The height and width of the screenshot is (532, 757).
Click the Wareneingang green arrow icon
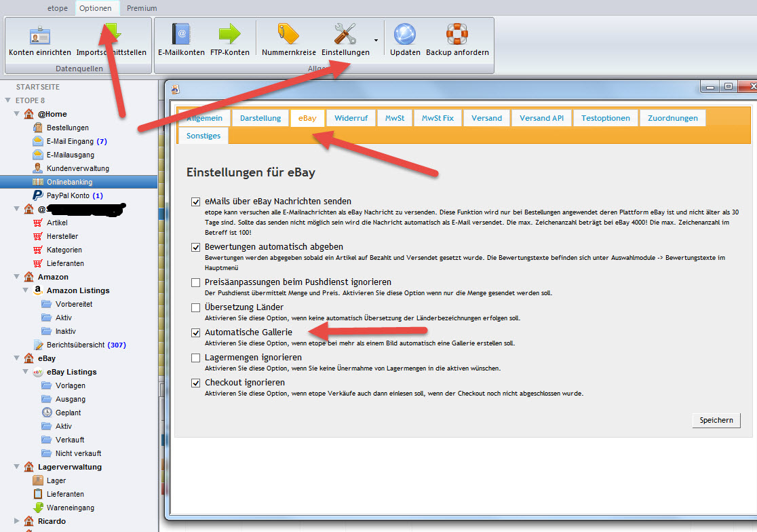38,508
